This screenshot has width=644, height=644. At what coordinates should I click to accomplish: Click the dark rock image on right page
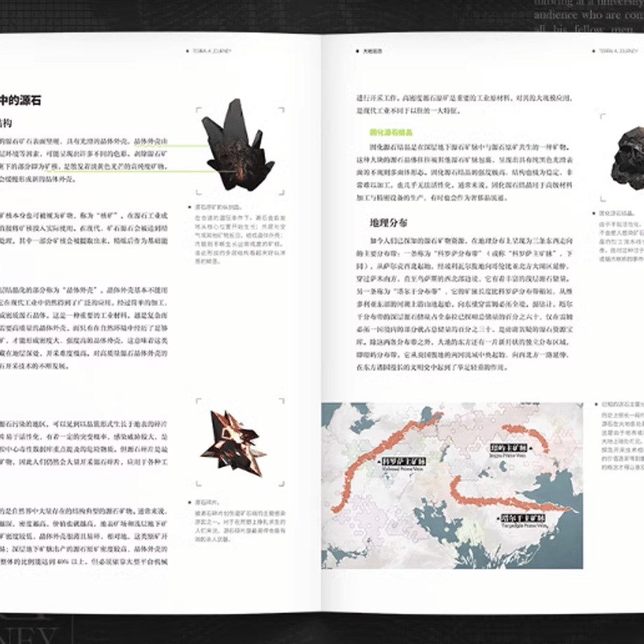click(627, 158)
